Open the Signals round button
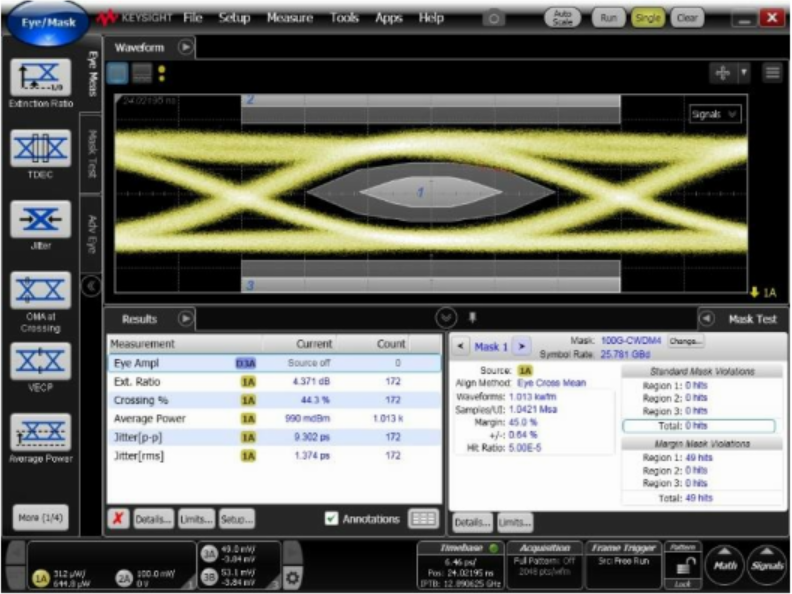The height and width of the screenshot is (594, 792). 767,566
